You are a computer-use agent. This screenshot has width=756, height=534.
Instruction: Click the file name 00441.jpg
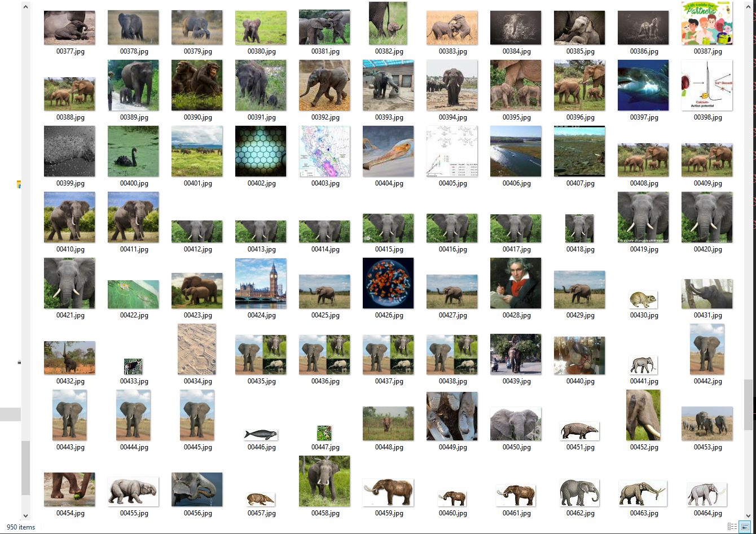coord(644,381)
